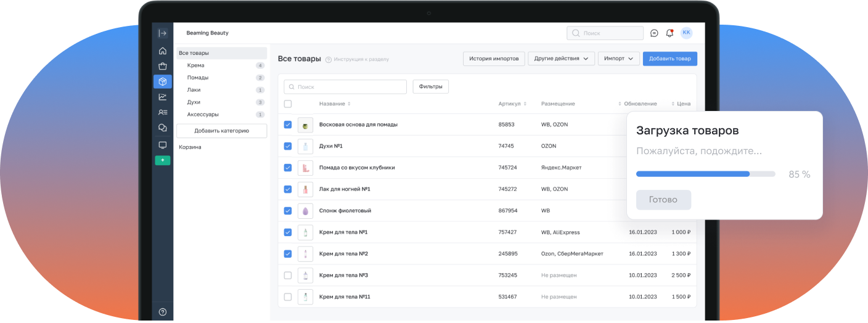Click the Фильтры button
The width and height of the screenshot is (868, 323).
click(x=430, y=87)
